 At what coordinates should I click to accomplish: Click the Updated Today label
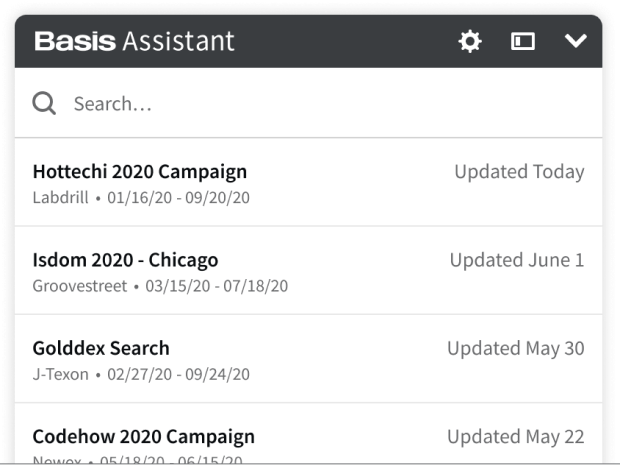tap(519, 172)
